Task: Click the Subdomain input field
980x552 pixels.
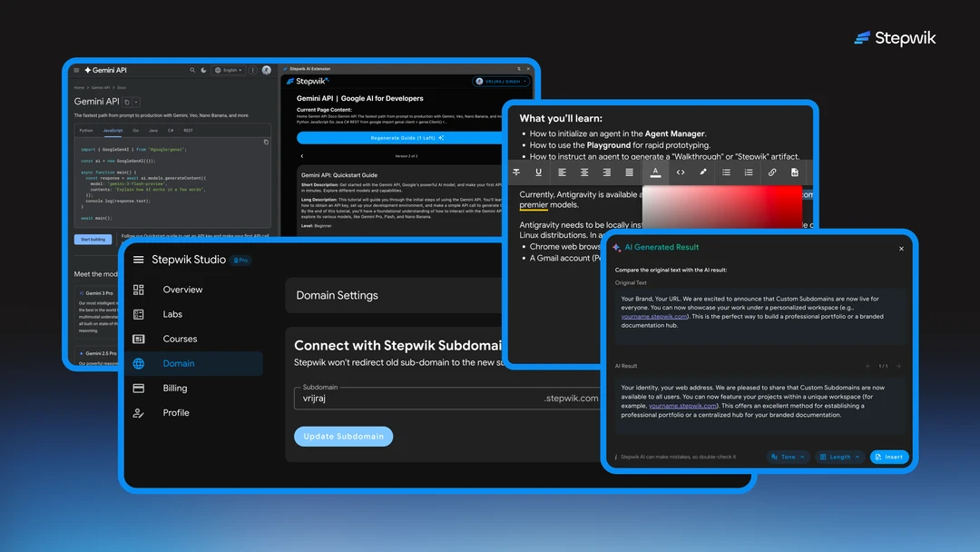Action: point(417,399)
